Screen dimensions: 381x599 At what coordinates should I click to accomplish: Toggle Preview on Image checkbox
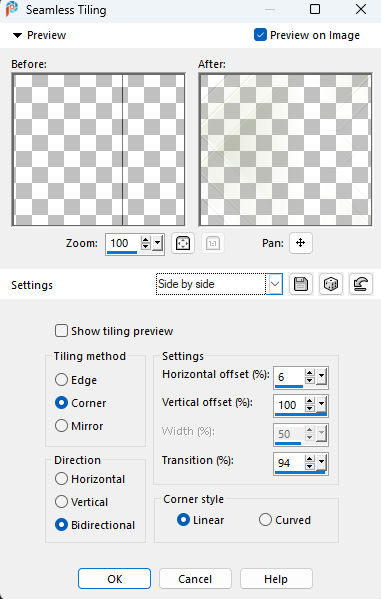(x=260, y=35)
